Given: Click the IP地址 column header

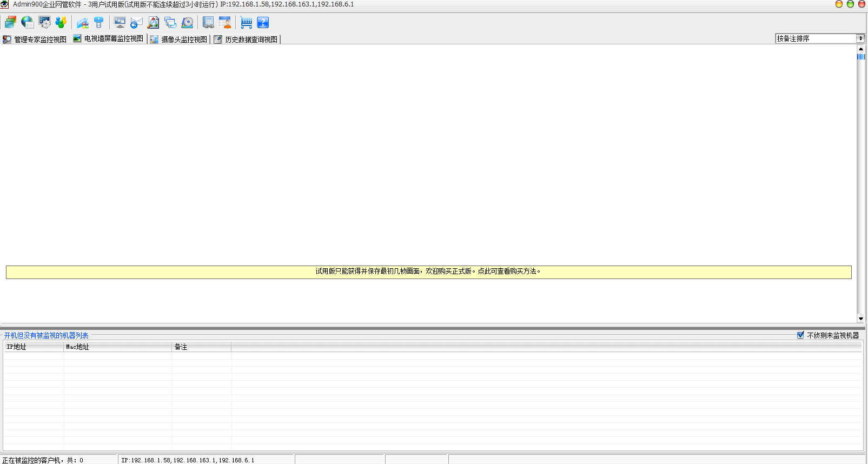Looking at the screenshot, I should click(34, 347).
